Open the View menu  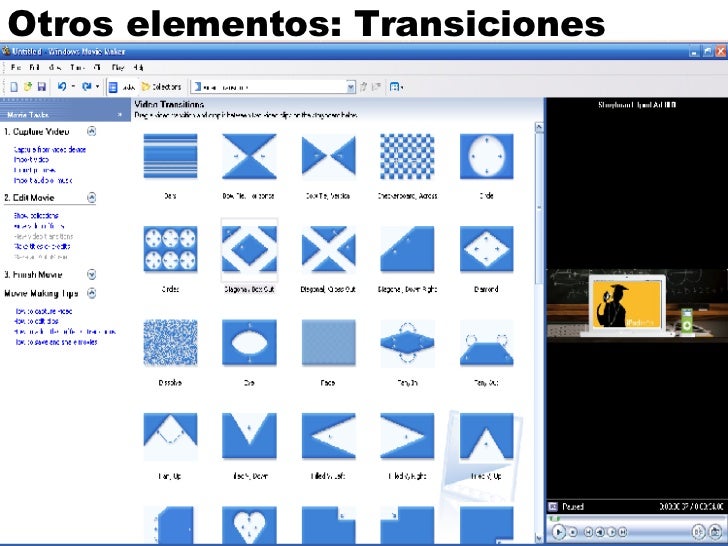55,67
